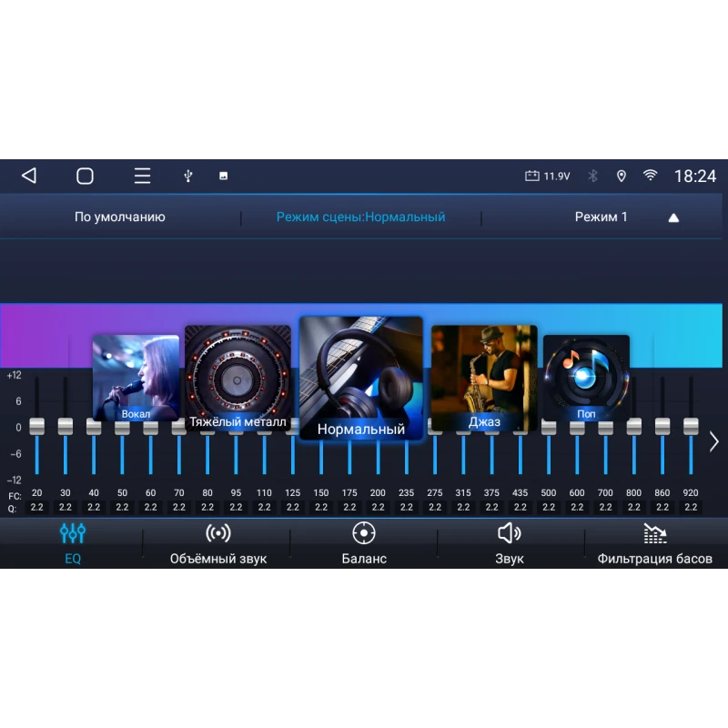The image size is (728, 728).
Task: Select the FC value 435
Action: click(520, 492)
